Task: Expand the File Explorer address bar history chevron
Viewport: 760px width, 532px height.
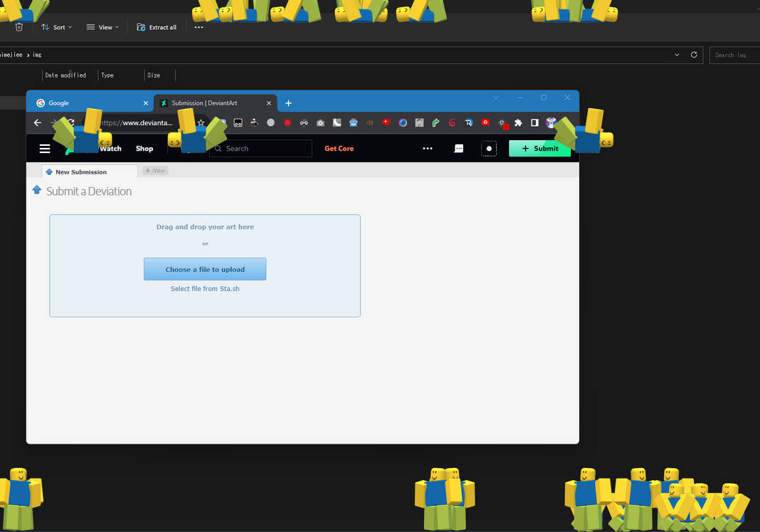Action: click(677, 55)
